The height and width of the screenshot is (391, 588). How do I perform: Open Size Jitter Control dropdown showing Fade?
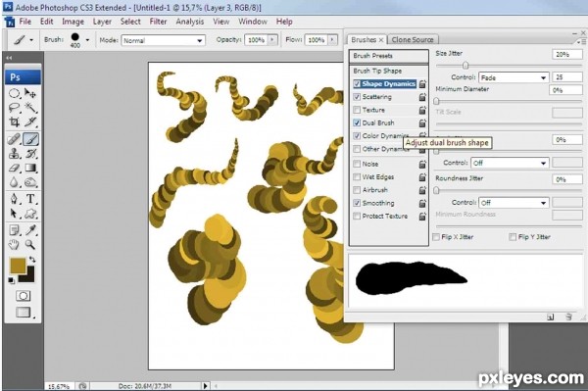pyautogui.click(x=514, y=77)
